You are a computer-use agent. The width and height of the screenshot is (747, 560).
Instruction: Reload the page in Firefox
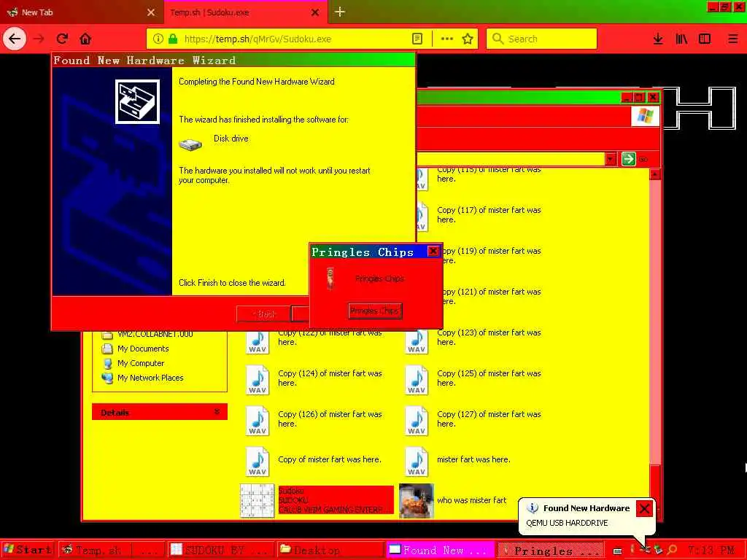point(62,39)
